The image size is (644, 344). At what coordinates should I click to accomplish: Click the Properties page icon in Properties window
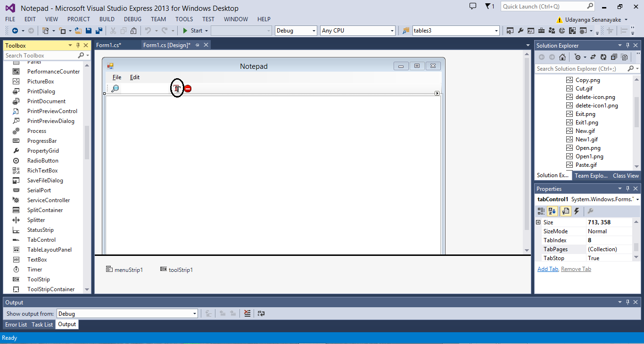[x=566, y=211]
